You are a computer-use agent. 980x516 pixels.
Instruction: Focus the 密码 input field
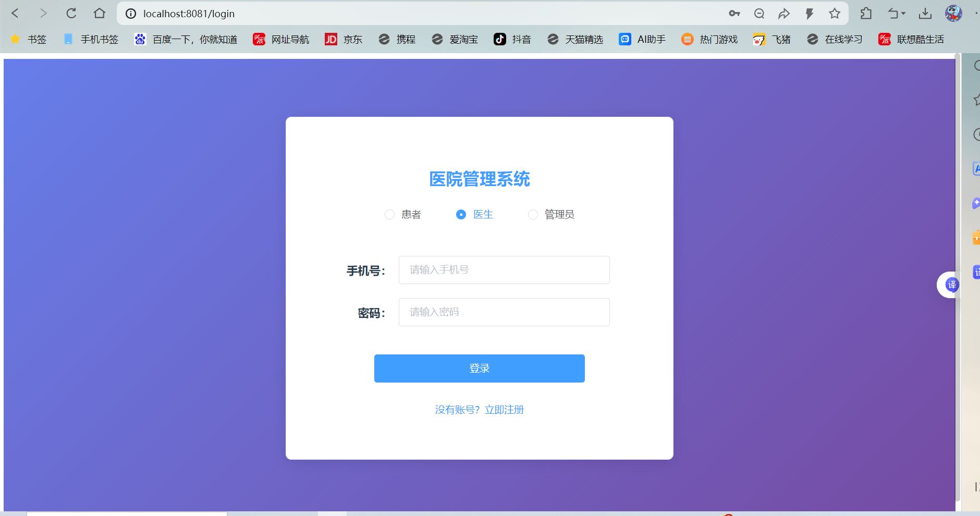tap(504, 312)
